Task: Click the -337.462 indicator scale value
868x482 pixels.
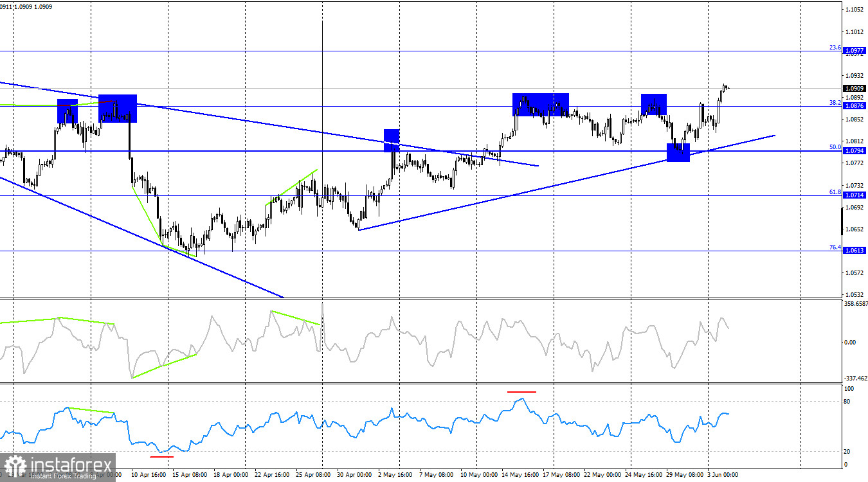Action: (x=856, y=379)
